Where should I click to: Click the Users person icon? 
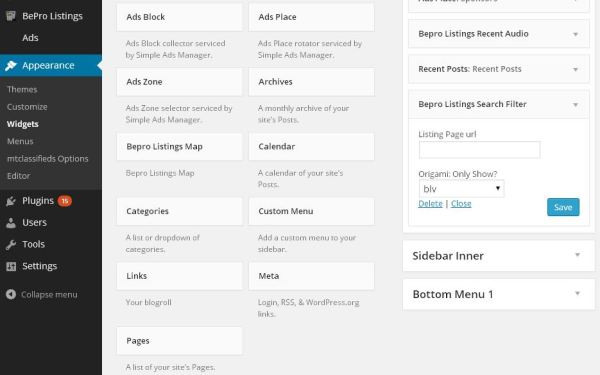pyautogui.click(x=11, y=223)
